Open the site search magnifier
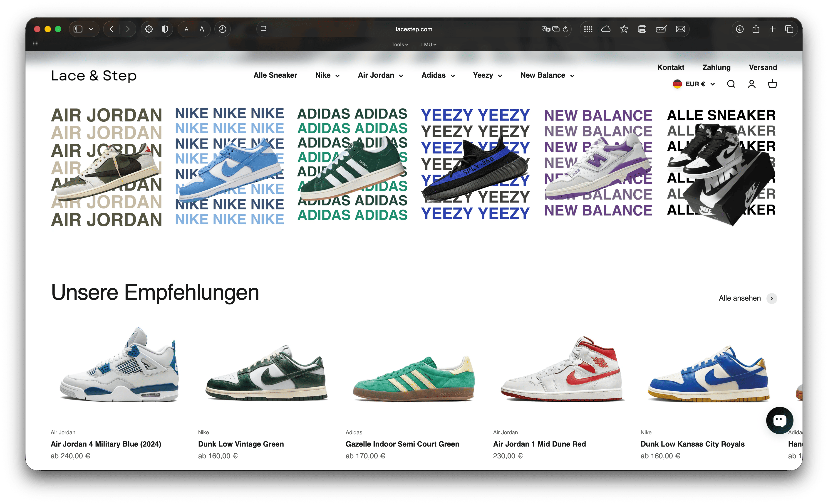This screenshot has width=828, height=504. pos(731,84)
